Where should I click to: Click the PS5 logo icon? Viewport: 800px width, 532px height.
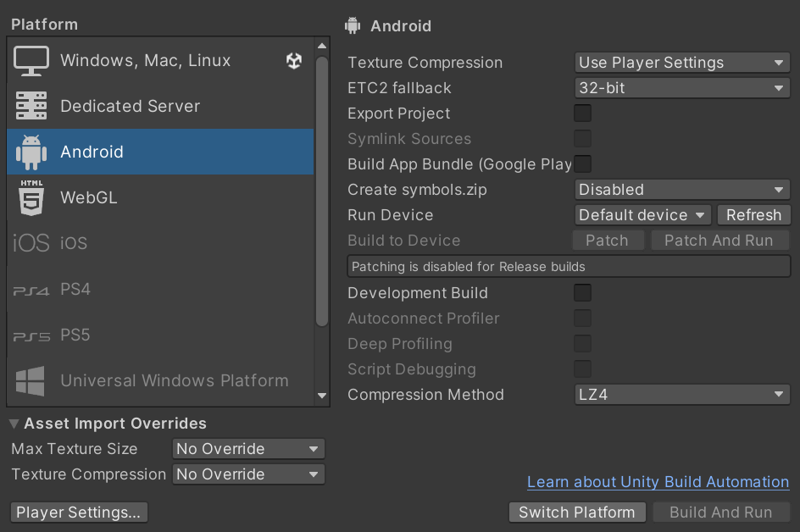coord(31,335)
